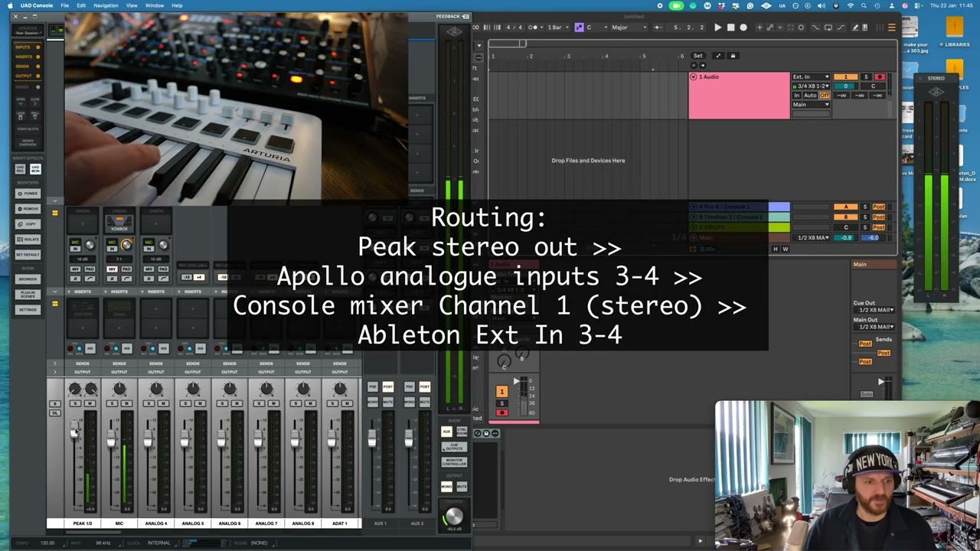Toggle Ableton scale mode purple icon
The width and height of the screenshot is (980, 551).
579,28
